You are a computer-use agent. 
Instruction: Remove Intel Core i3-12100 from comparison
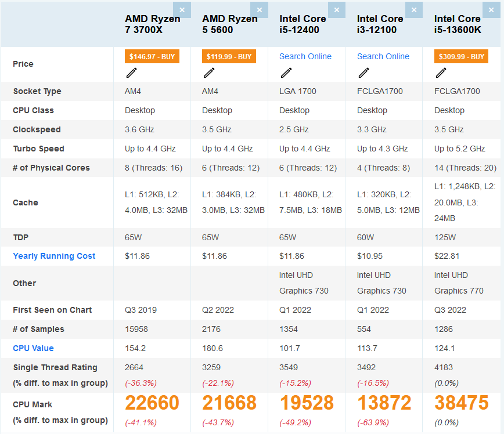pyautogui.click(x=413, y=10)
